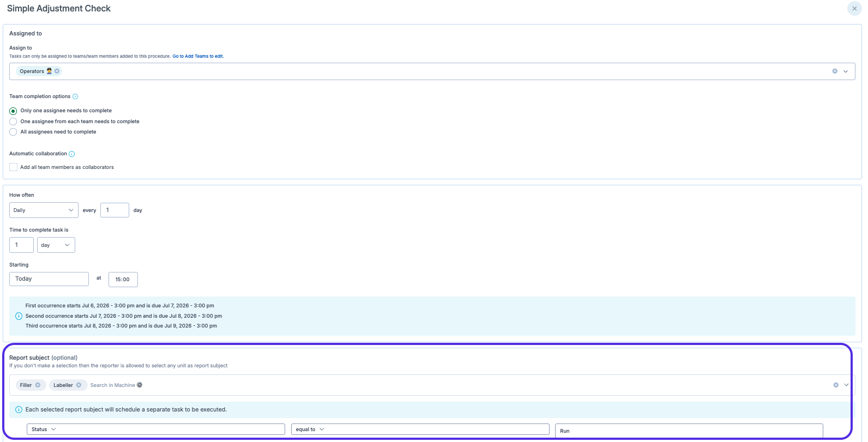868x442 pixels.
Task: Show info about Automatic collaboration
Action: click(72, 154)
